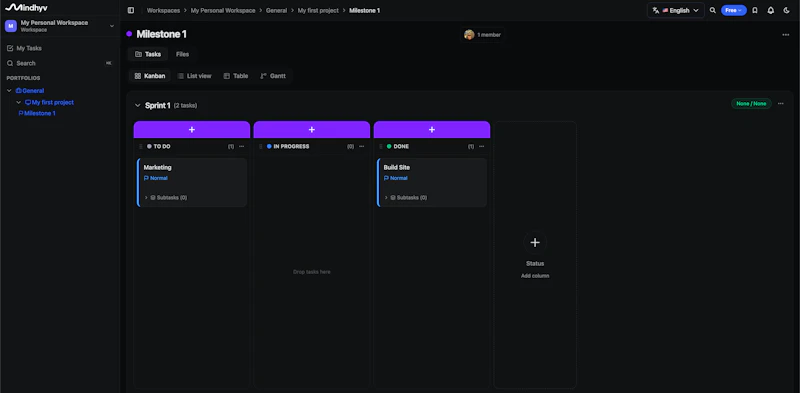Add task to IN PROGRESS column

tap(312, 130)
